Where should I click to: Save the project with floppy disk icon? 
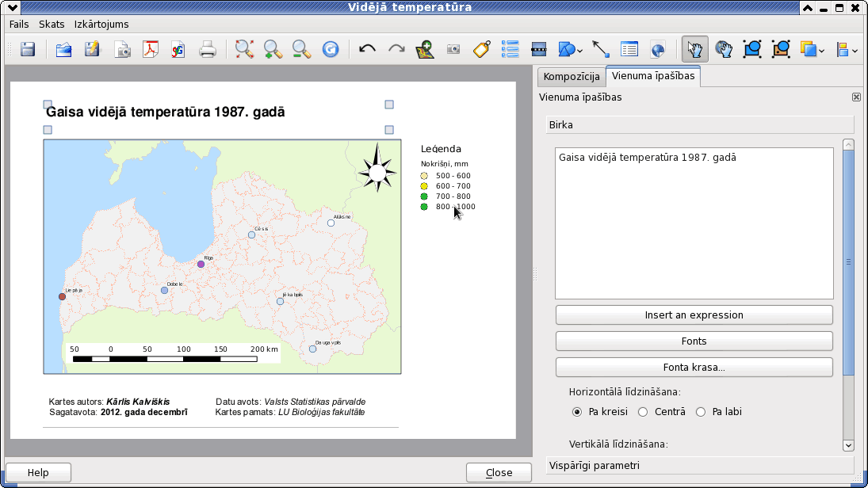click(28, 50)
